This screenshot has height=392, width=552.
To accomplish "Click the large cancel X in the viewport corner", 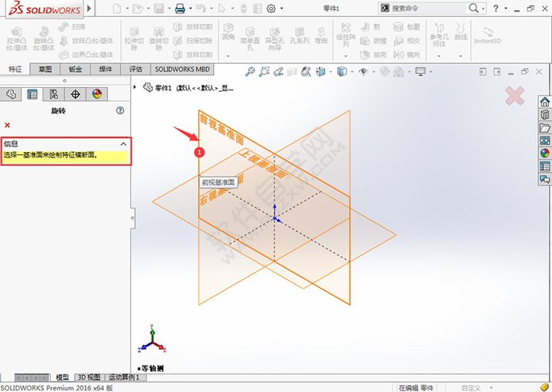I will (x=515, y=96).
